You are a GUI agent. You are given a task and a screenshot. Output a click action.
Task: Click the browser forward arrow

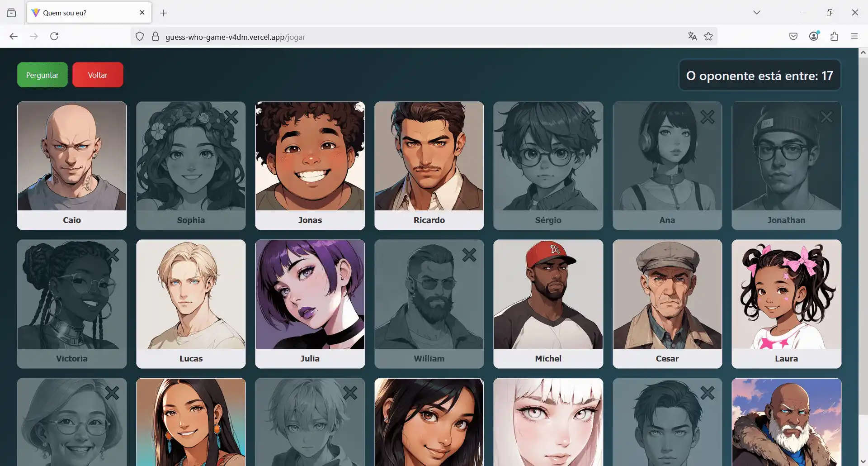pos(34,36)
